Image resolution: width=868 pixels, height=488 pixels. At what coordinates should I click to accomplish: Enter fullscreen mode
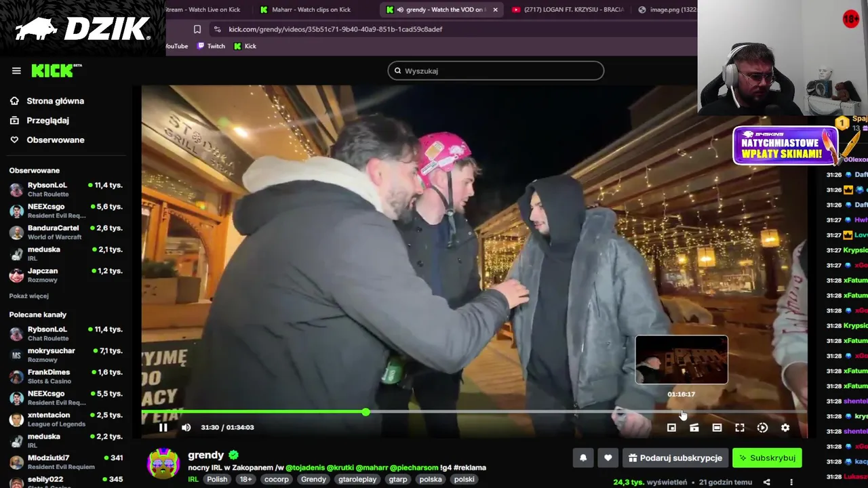pyautogui.click(x=740, y=428)
